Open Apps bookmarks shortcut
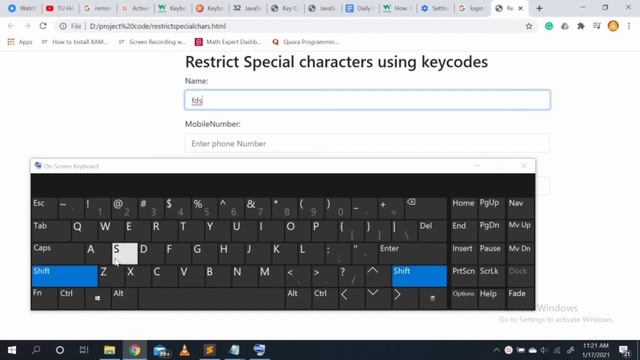This screenshot has height=360, width=640. 20,42
